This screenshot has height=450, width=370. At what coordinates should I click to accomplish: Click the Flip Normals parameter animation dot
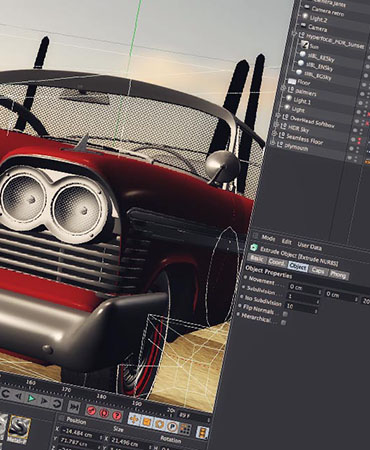click(x=240, y=306)
